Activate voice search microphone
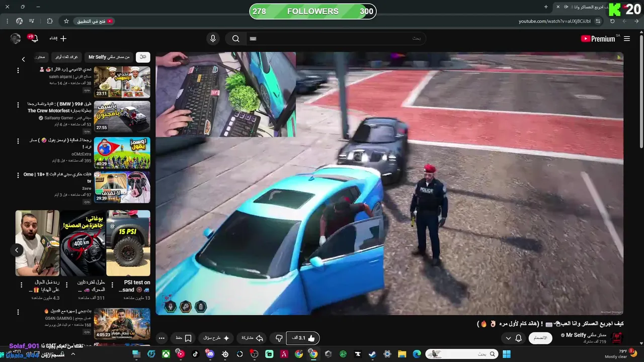This screenshot has height=362, width=644. tap(213, 39)
